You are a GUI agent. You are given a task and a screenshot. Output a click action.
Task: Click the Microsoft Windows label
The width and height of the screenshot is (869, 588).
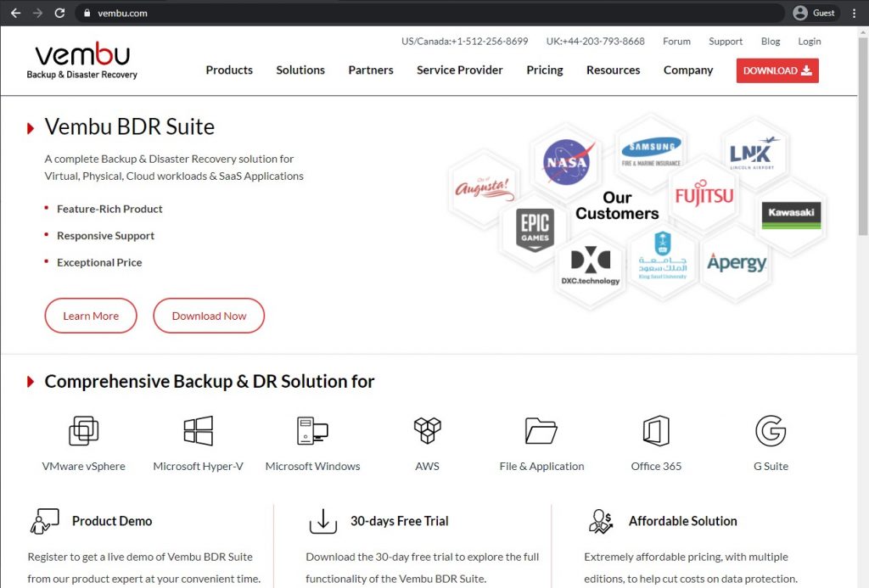coord(312,466)
